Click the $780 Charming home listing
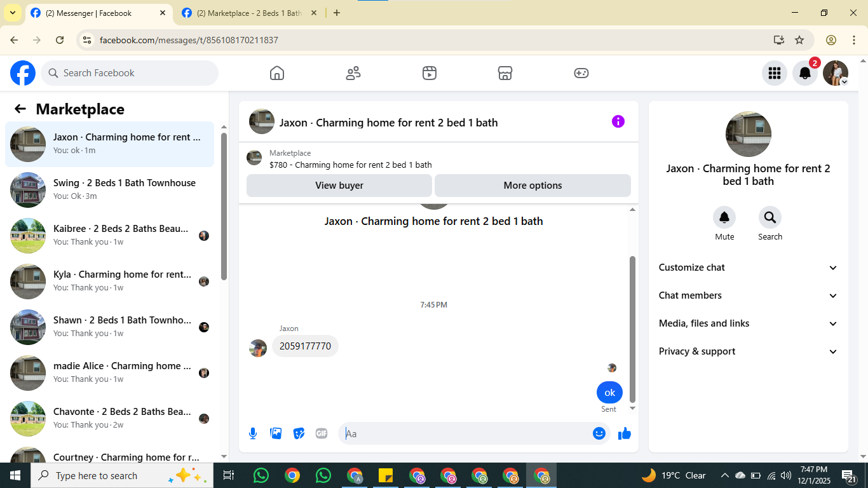This screenshot has width=868, height=488. (x=351, y=165)
